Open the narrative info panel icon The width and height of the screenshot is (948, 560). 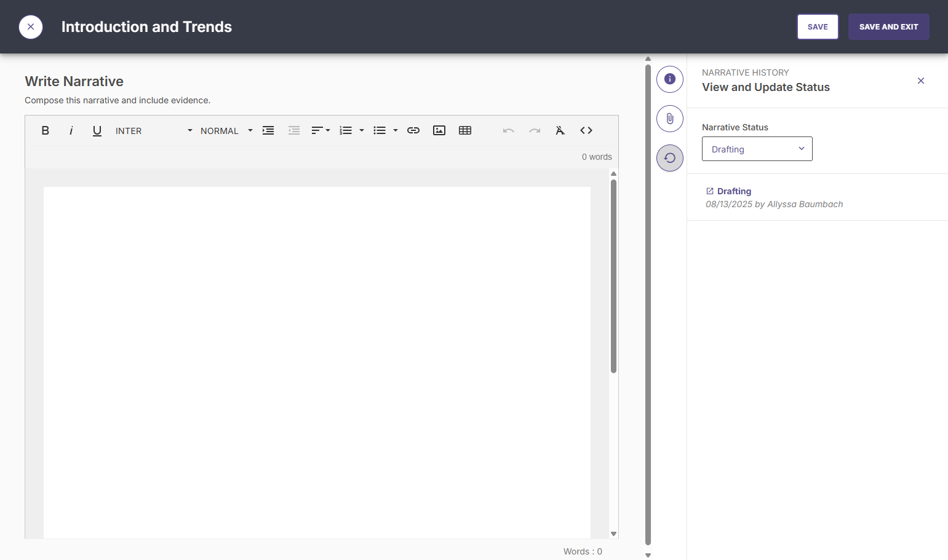[670, 79]
